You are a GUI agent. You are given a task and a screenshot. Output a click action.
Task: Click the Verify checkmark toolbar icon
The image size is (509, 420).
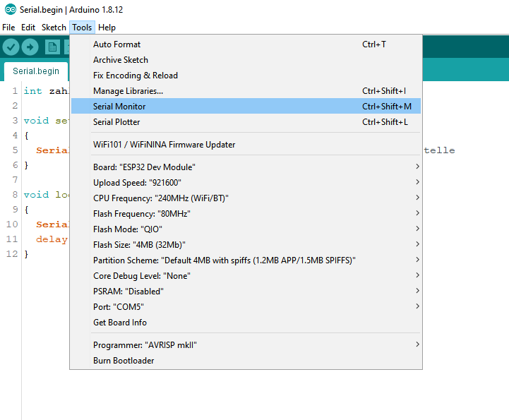coord(11,47)
